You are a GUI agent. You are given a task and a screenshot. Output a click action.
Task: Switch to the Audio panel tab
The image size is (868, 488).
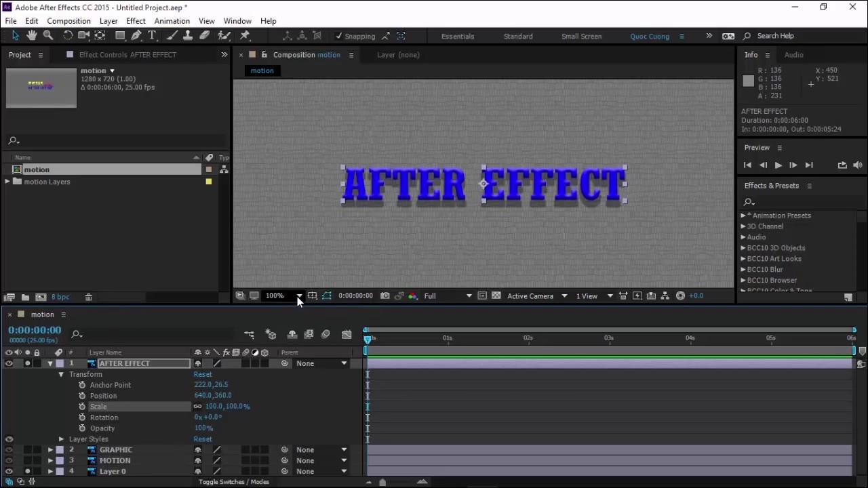pyautogui.click(x=793, y=55)
